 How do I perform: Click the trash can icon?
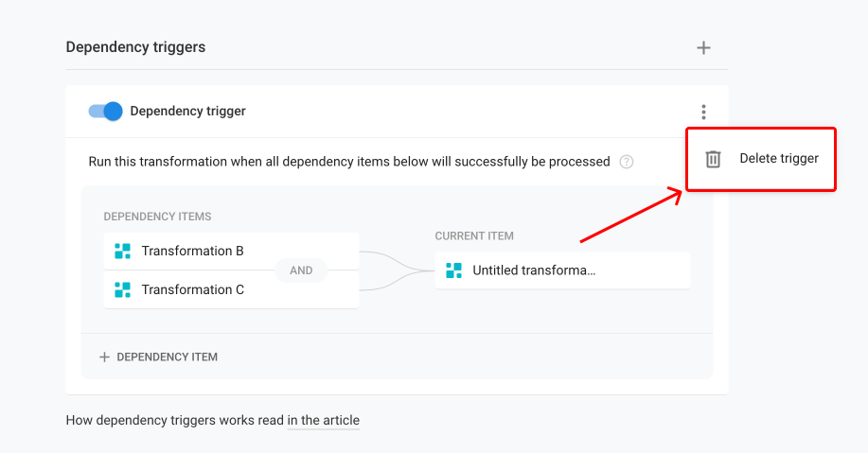pos(713,159)
